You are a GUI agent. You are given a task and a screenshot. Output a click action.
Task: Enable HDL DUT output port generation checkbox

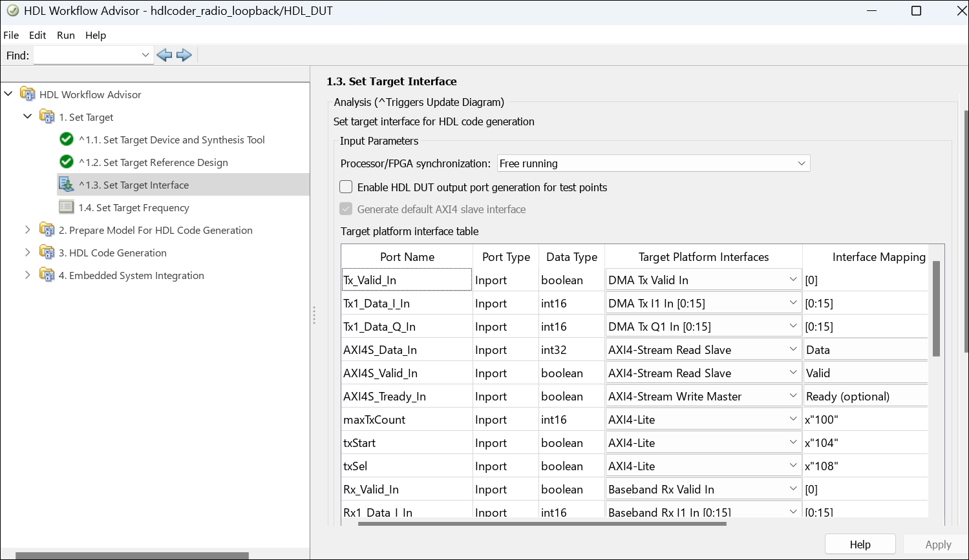(346, 187)
